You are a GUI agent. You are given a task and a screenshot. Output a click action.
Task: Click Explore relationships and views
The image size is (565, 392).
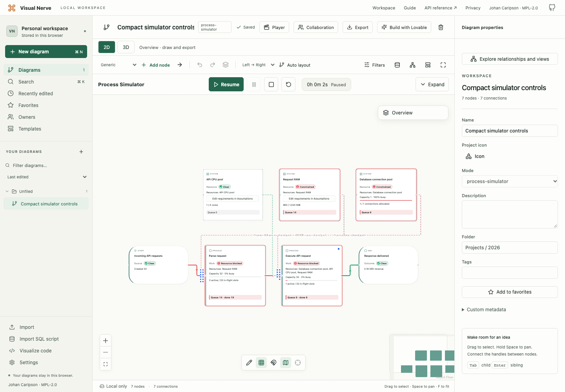pyautogui.click(x=510, y=59)
